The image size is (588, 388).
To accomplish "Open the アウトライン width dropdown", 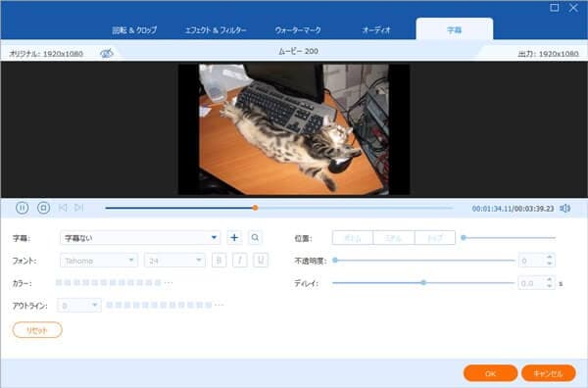I will [x=79, y=306].
